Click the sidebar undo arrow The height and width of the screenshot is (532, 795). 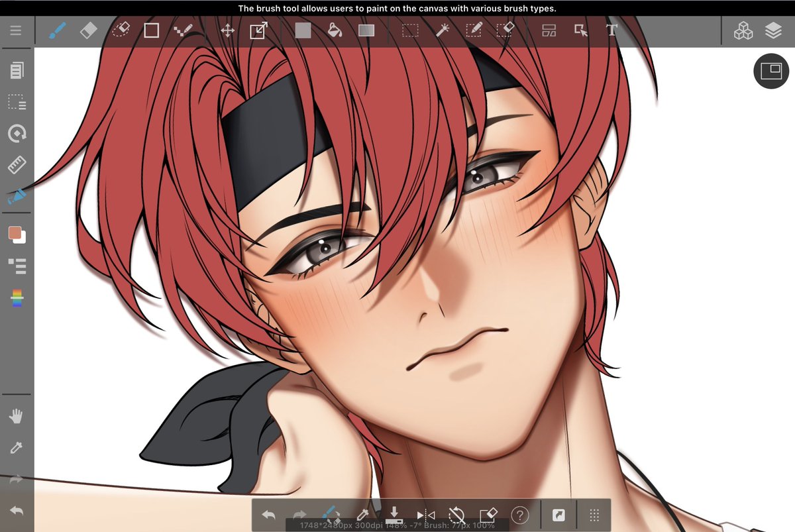[x=17, y=511]
